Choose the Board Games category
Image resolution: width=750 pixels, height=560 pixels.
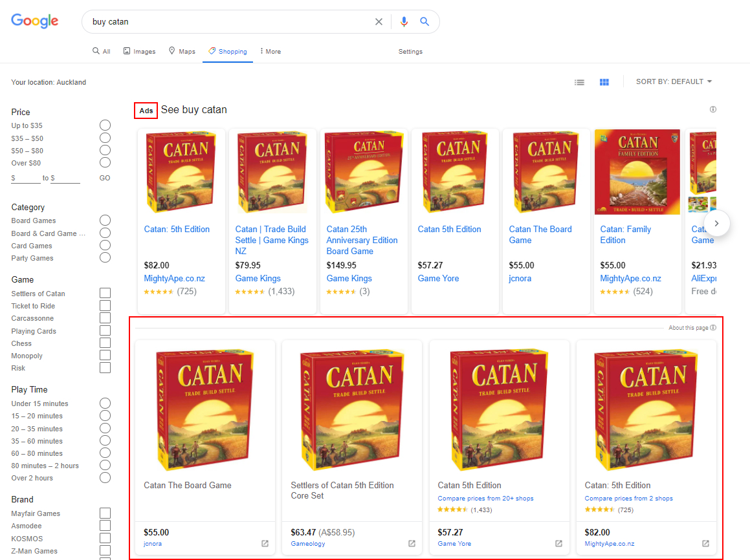pos(105,221)
